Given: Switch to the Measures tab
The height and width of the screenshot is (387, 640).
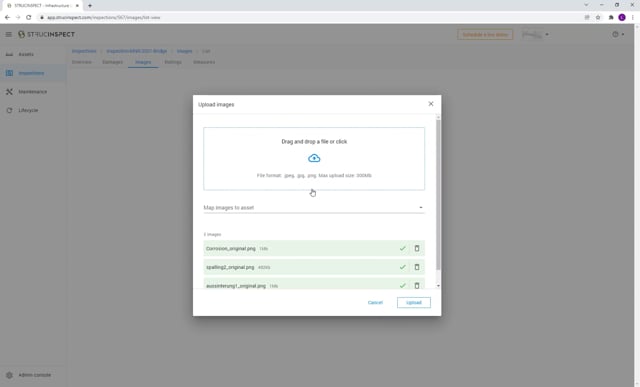Looking at the screenshot, I should tap(204, 62).
